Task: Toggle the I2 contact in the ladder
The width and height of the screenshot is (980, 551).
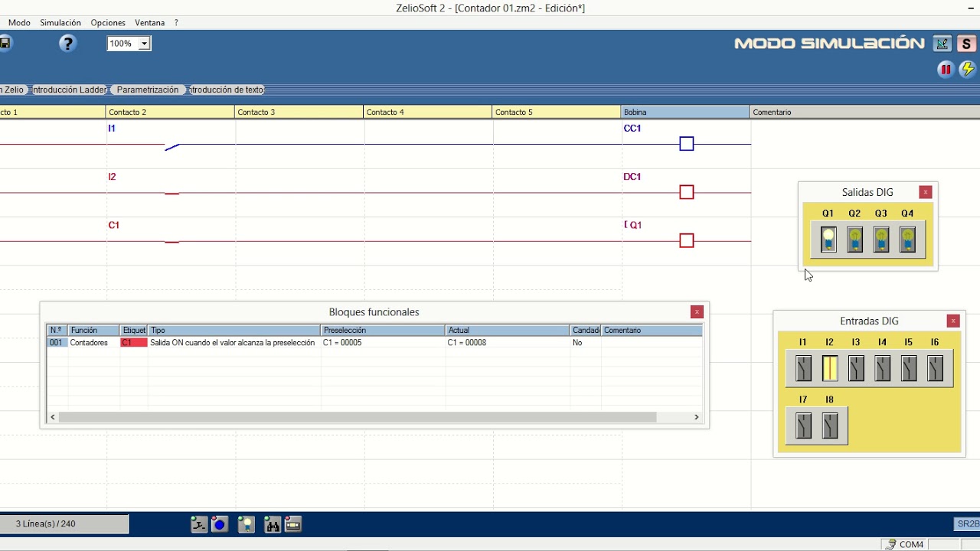Action: click(172, 194)
